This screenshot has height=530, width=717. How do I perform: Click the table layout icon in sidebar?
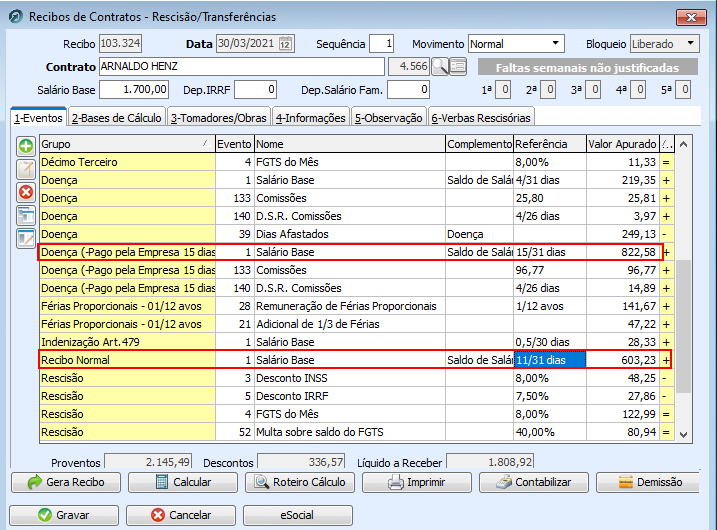(x=26, y=215)
